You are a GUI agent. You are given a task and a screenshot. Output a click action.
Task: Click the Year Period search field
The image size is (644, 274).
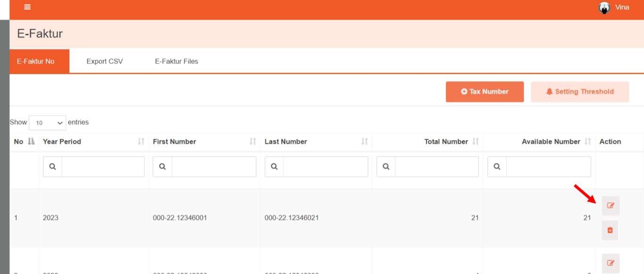[x=102, y=167]
